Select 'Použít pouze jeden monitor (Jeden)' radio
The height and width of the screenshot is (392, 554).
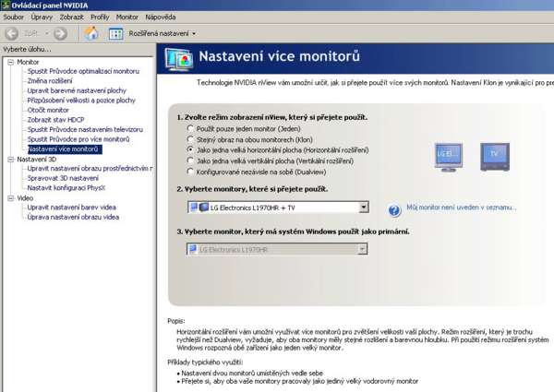pyautogui.click(x=190, y=128)
